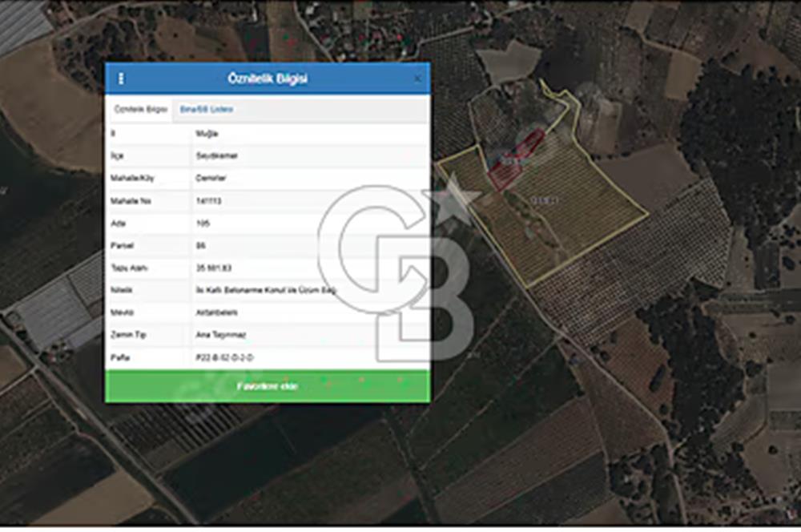Viewport: 801px width, 532px height.
Task: Select the Muğla province value
Action: 207,134
